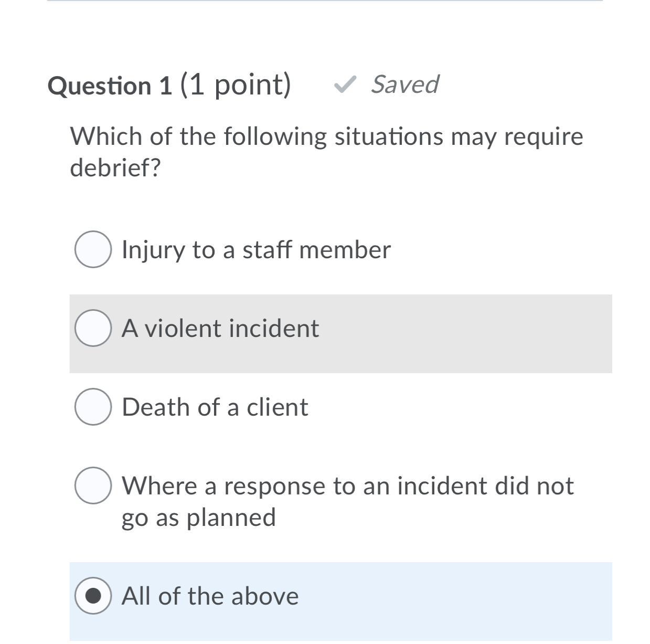Click the "go as planned" second line text
The image size is (650, 644).
198,518
